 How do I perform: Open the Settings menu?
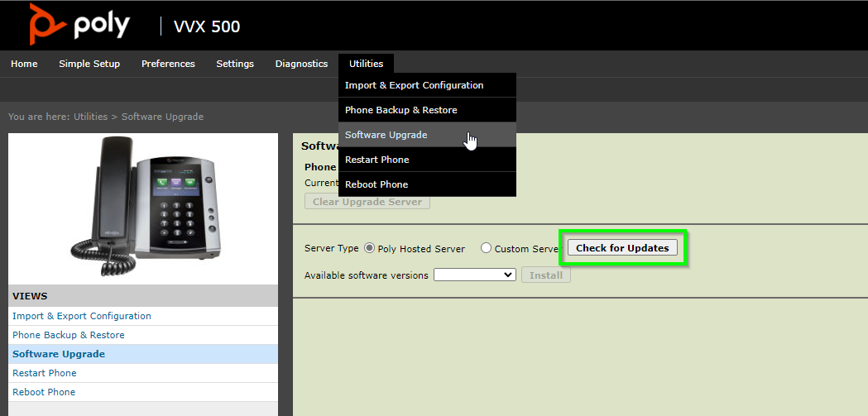click(x=235, y=64)
